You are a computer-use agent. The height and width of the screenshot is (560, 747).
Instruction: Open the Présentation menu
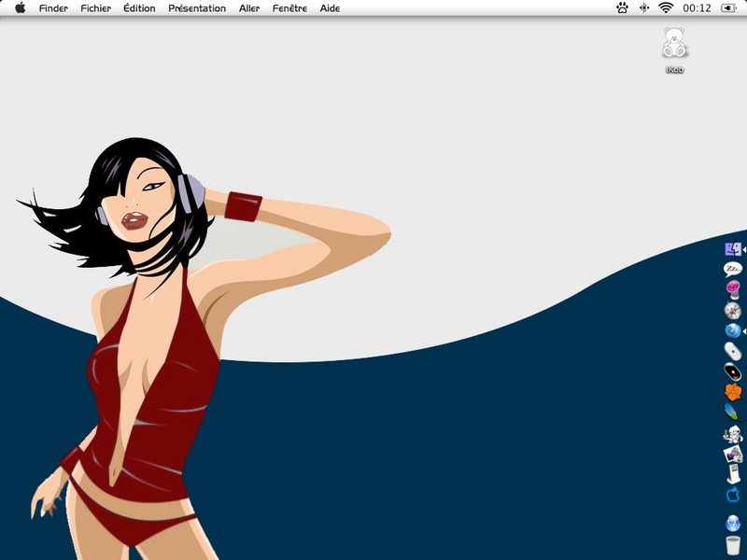[197, 8]
